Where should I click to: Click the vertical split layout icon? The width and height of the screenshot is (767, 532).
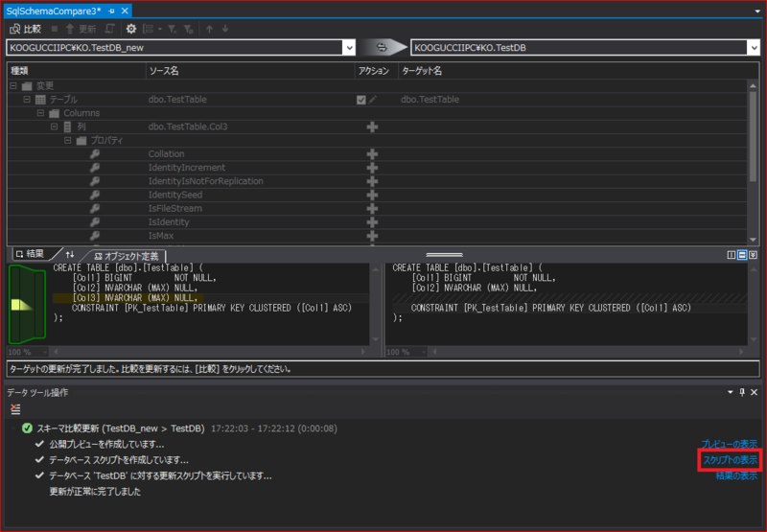pyautogui.click(x=732, y=255)
